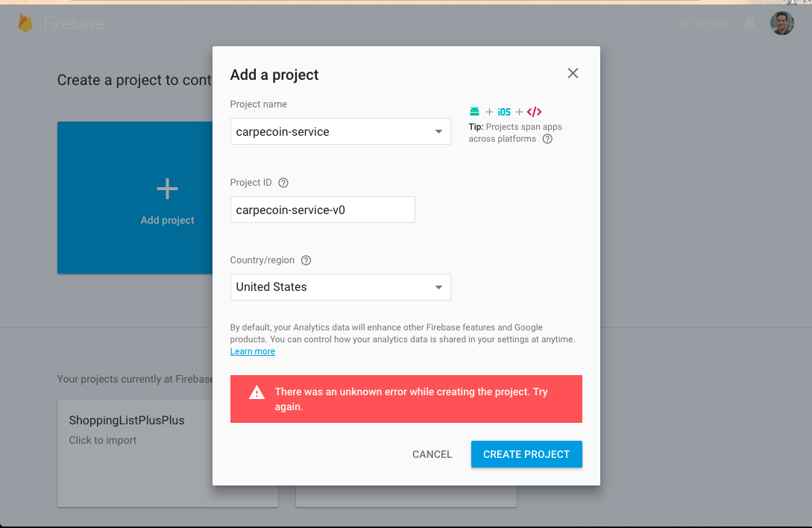Screen dimensions: 812x528
Task: Click the web code brackets icon
Action: [534, 112]
